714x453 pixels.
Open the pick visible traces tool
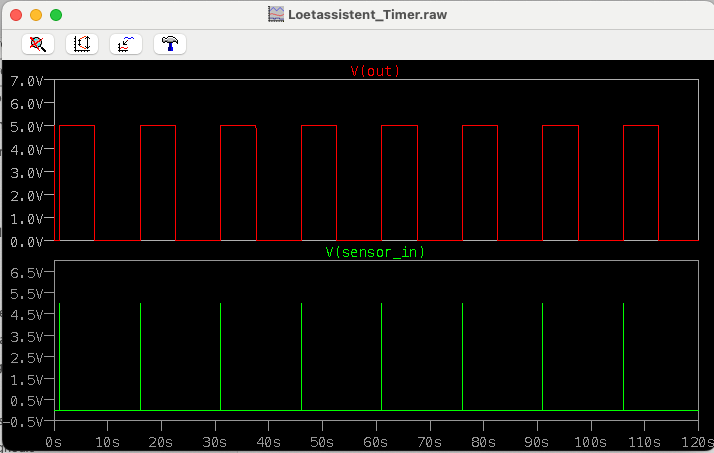pos(126,44)
